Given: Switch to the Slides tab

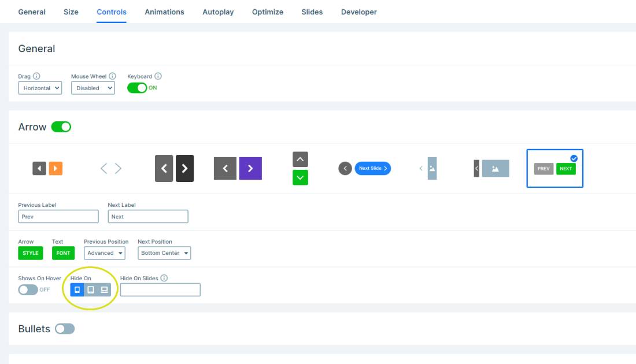Looking at the screenshot, I should point(312,12).
